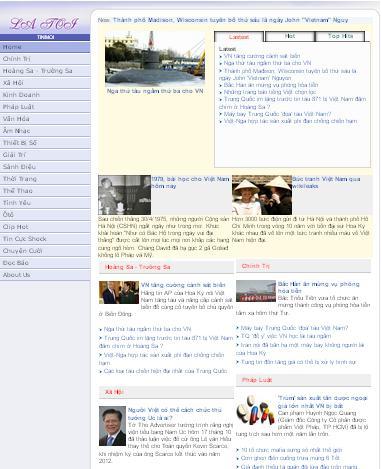Image resolution: width=382 pixels, height=469 pixels.
Task: Click the man's portrait in Xã Hội section
Action: 112,426
